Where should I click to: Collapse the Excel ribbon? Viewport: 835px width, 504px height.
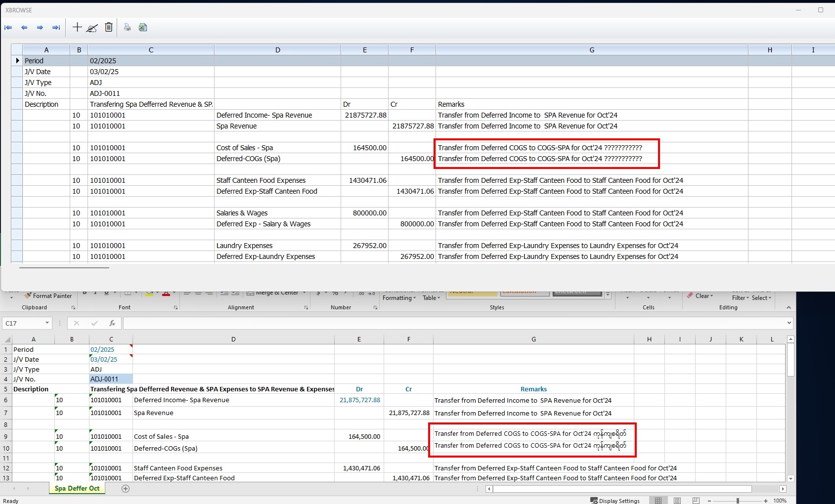pos(789,307)
